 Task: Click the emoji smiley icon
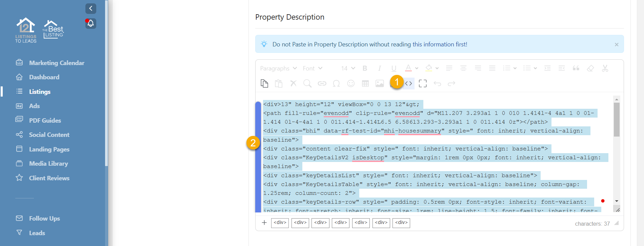tap(351, 83)
